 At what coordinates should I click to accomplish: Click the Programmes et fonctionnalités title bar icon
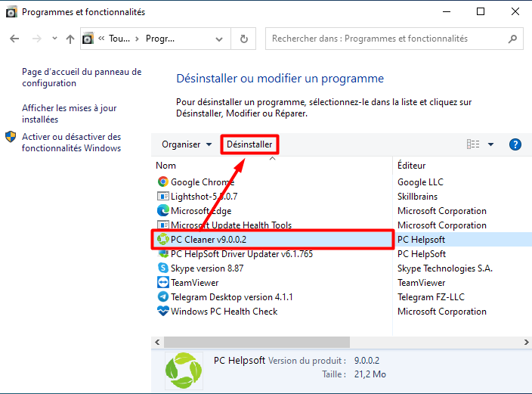pyautogui.click(x=11, y=12)
